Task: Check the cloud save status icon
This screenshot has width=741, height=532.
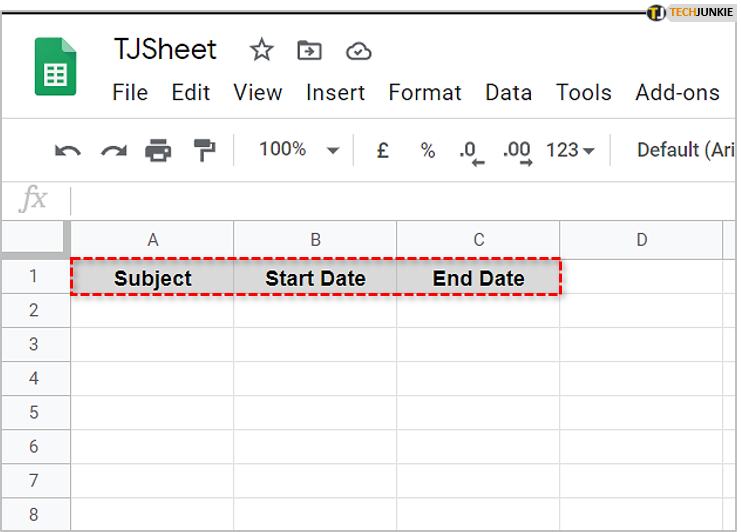Action: (358, 51)
